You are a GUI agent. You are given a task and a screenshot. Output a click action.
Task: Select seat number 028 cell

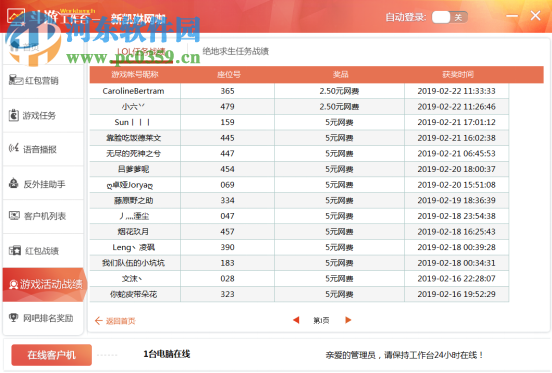(x=227, y=279)
